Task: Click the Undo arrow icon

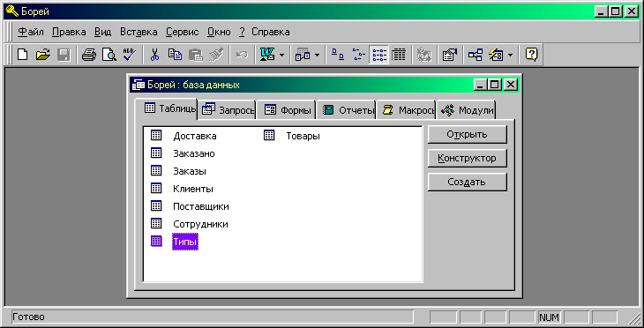Action: click(242, 55)
